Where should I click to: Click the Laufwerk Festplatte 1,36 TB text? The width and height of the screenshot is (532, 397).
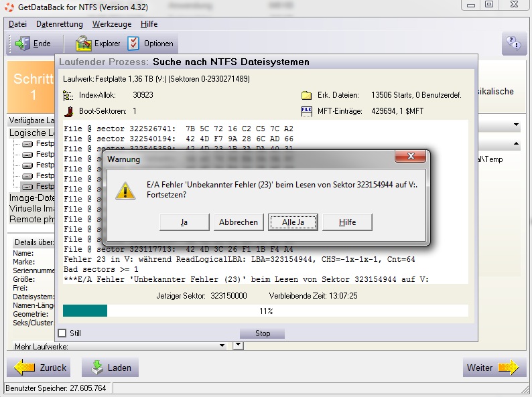pos(156,79)
